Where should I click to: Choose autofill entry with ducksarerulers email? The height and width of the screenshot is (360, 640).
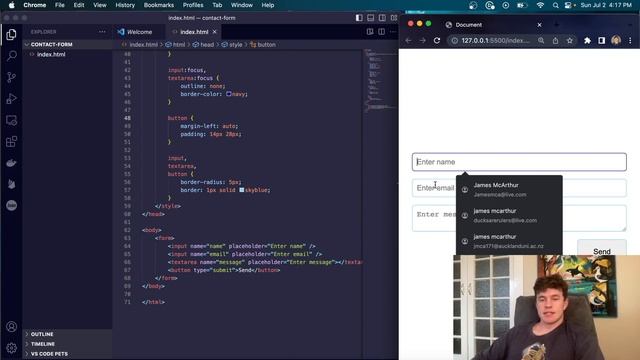[x=509, y=216]
